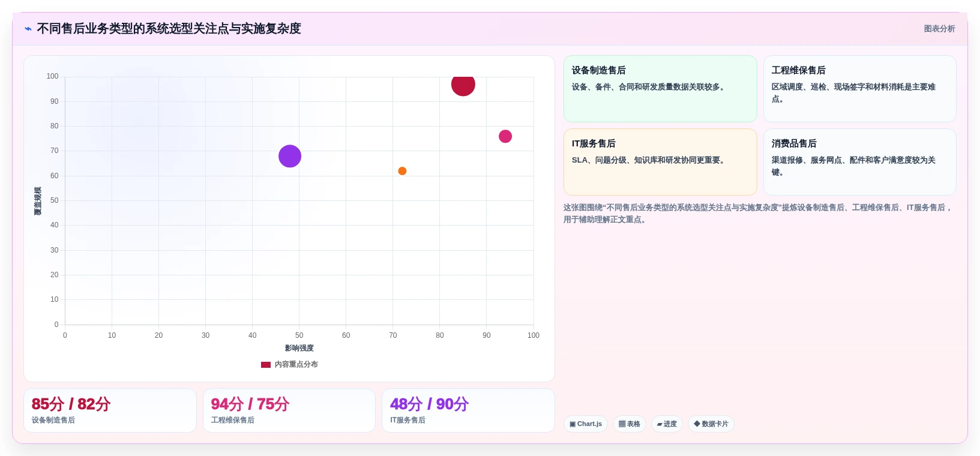The image size is (980, 456).
Task: Click the 进度 tag chip
Action: tap(667, 424)
